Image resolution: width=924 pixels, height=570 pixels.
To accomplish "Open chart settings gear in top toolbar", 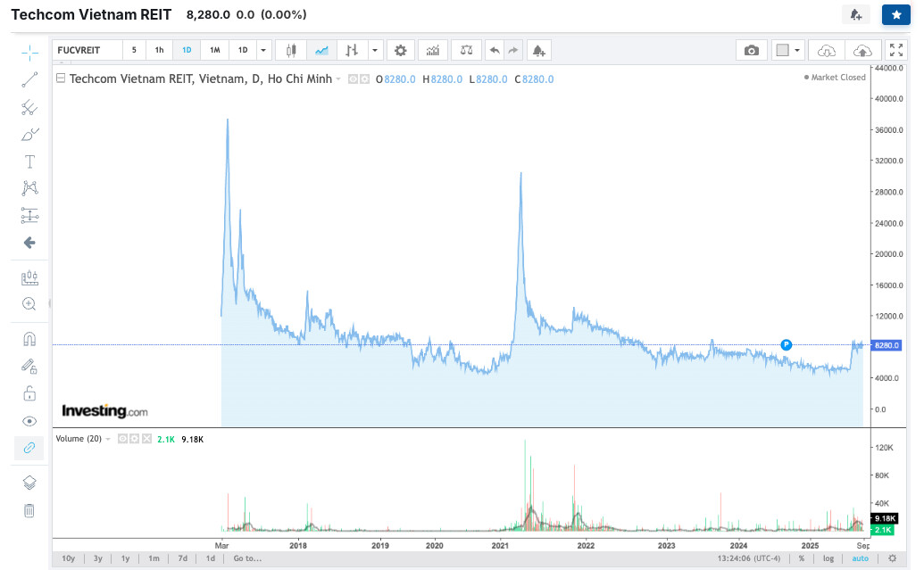I will [401, 50].
